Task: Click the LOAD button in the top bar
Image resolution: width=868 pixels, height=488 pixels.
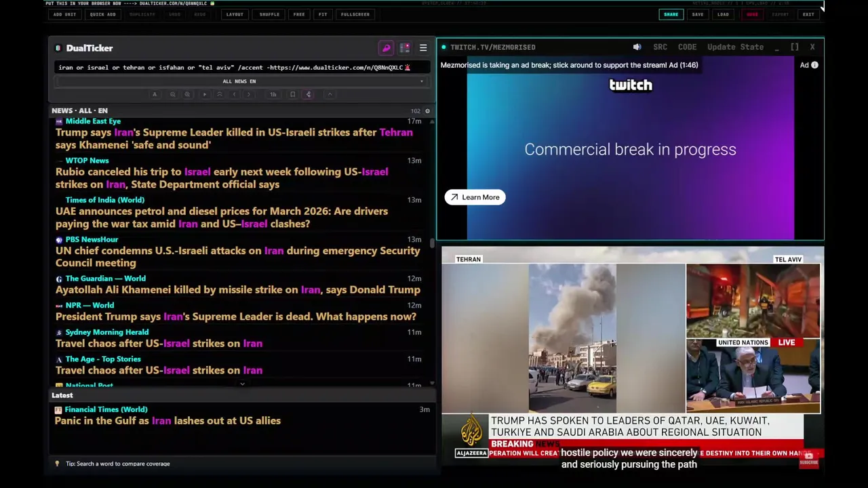Action: (x=723, y=14)
